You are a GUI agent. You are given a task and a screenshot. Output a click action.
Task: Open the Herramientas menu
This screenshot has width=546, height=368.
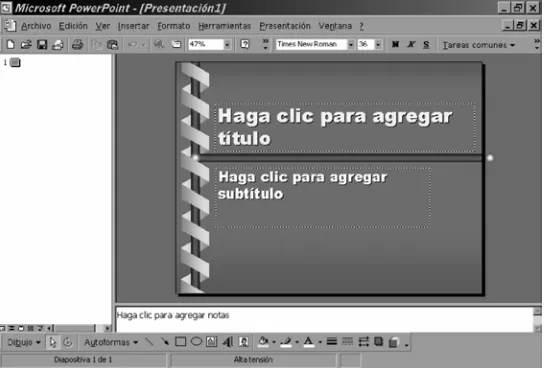(x=225, y=26)
